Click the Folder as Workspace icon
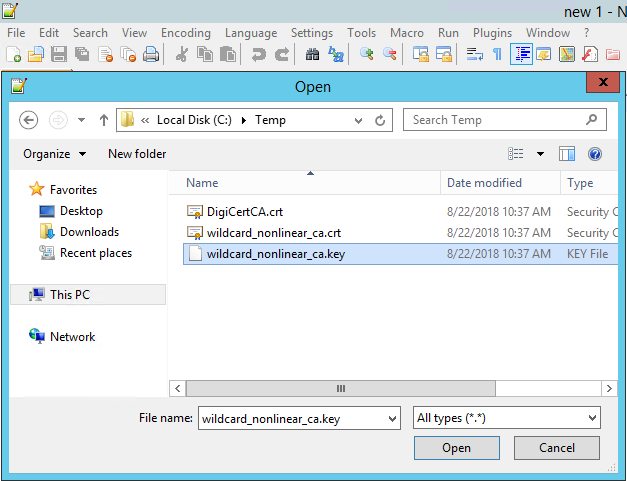 point(613,54)
